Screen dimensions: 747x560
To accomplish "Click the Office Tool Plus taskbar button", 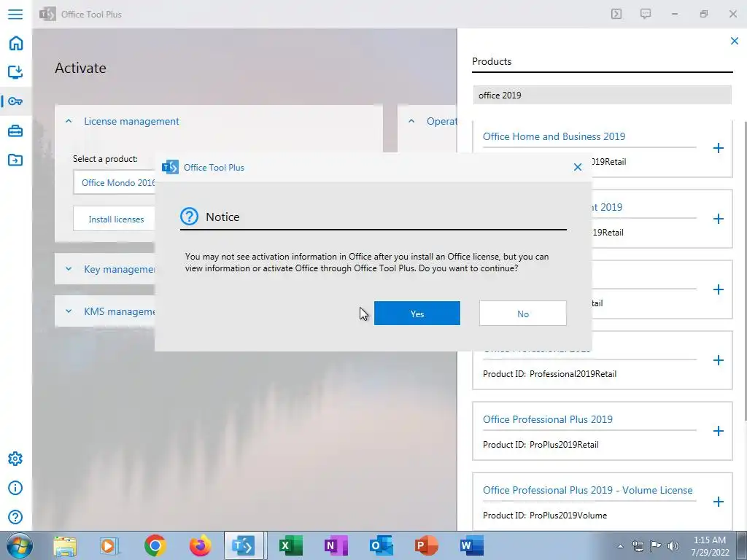I will (244, 545).
